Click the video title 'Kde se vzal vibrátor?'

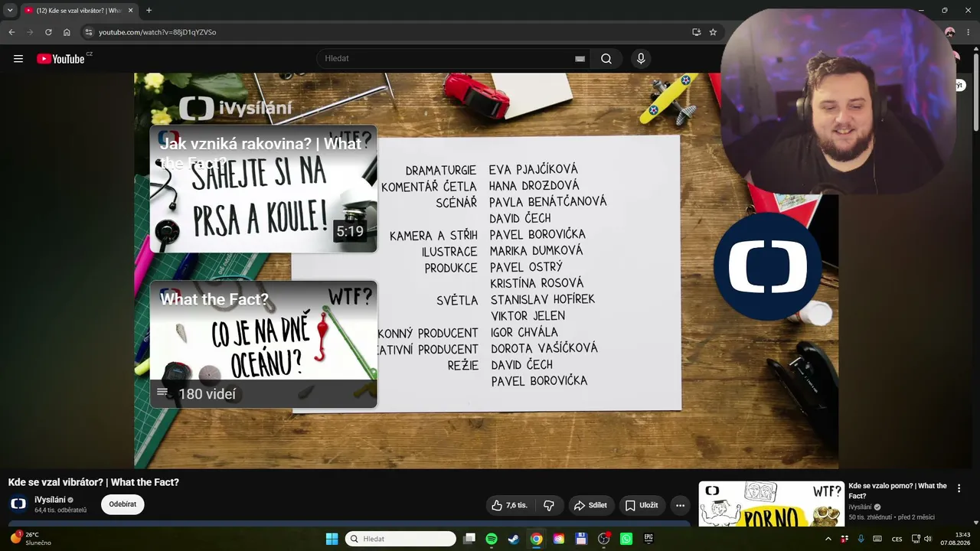(x=93, y=482)
